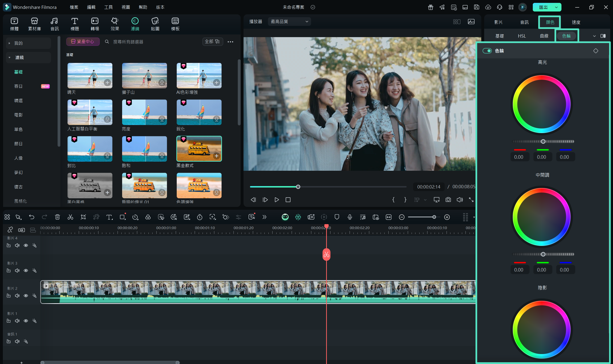Expand more timeline tools chevron

click(264, 217)
